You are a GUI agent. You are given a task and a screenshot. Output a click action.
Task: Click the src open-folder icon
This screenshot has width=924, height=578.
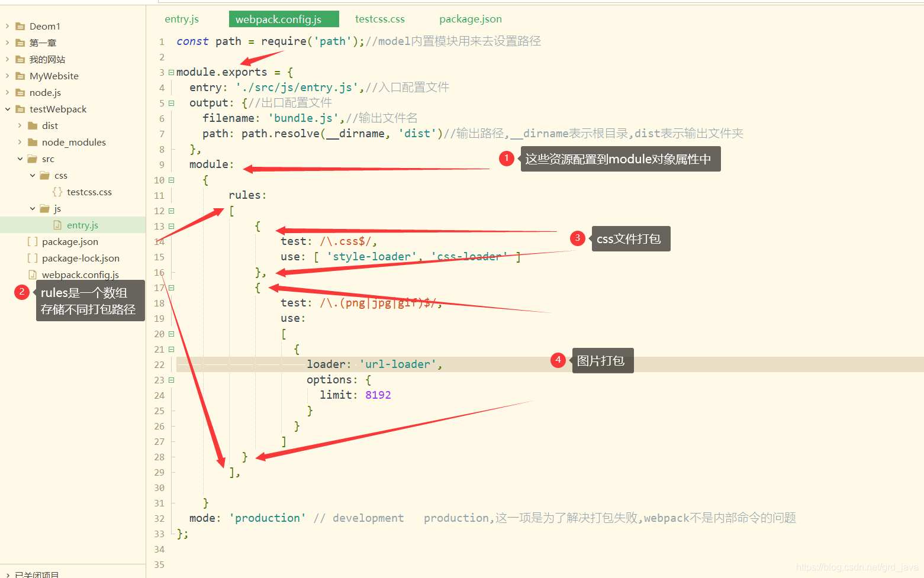pos(33,159)
